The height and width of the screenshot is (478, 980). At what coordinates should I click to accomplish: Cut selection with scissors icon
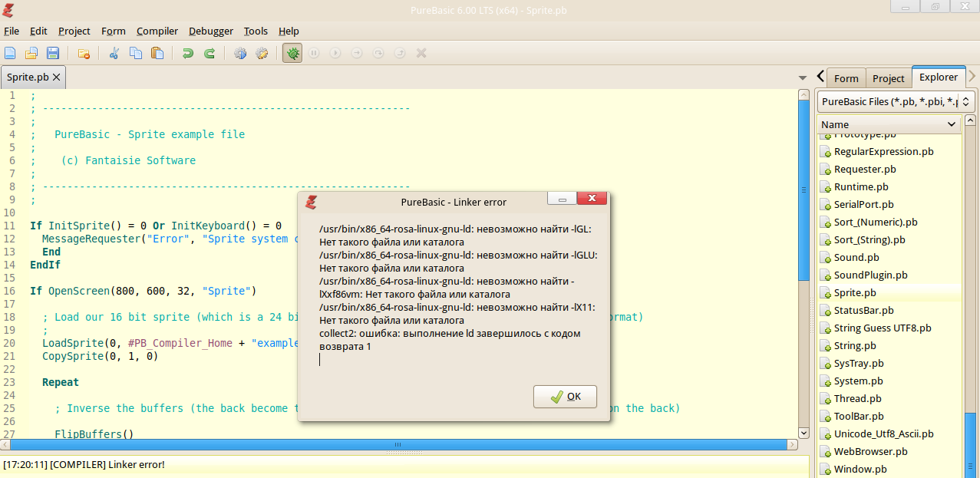pyautogui.click(x=114, y=53)
